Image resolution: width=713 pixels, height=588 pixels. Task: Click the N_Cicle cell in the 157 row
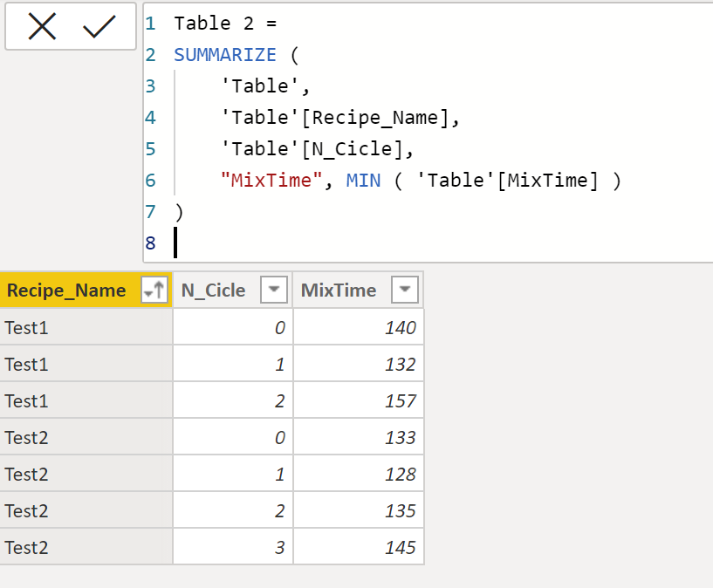click(x=233, y=400)
